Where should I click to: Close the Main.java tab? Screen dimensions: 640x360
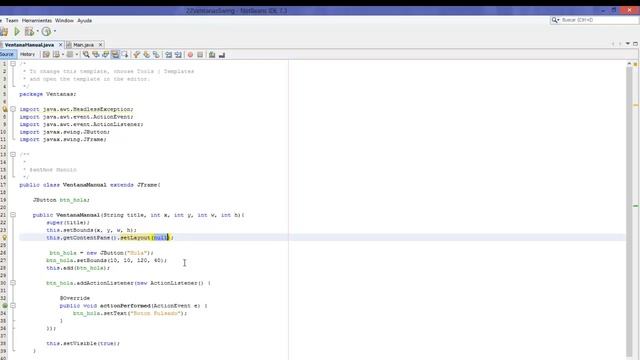100,44
